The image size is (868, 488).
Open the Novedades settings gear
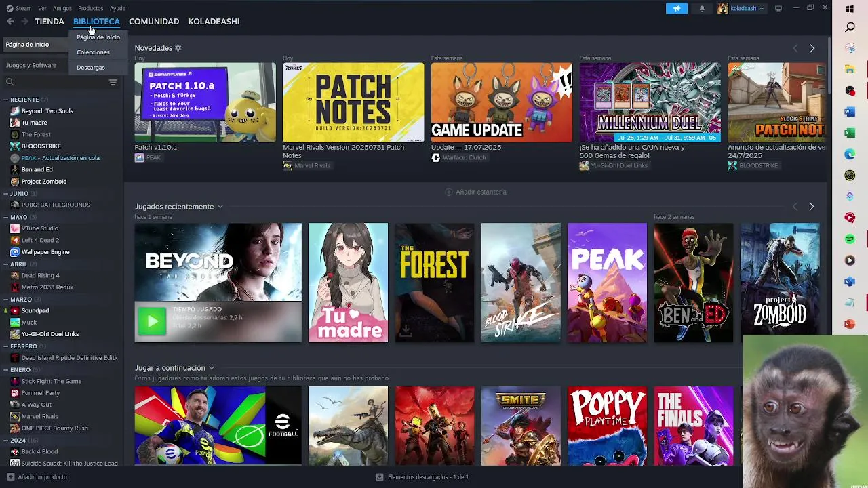(178, 48)
